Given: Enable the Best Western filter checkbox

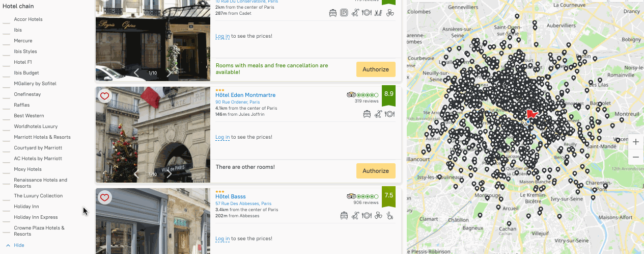Looking at the screenshot, I should point(7,116).
